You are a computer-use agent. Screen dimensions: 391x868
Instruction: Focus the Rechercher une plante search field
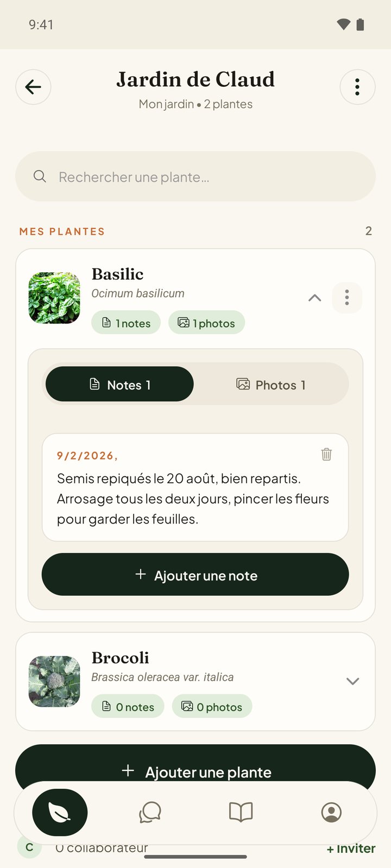[195, 176]
